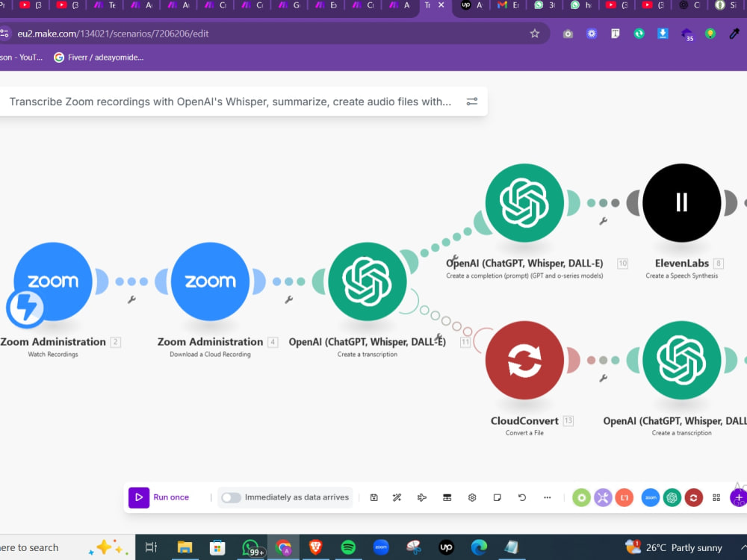
Task: Click the purple Flow control favorite icon
Action: click(x=603, y=497)
